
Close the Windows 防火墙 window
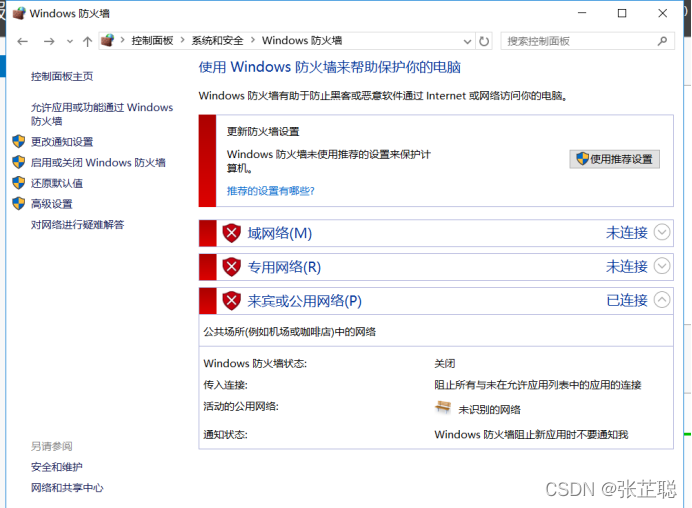662,13
